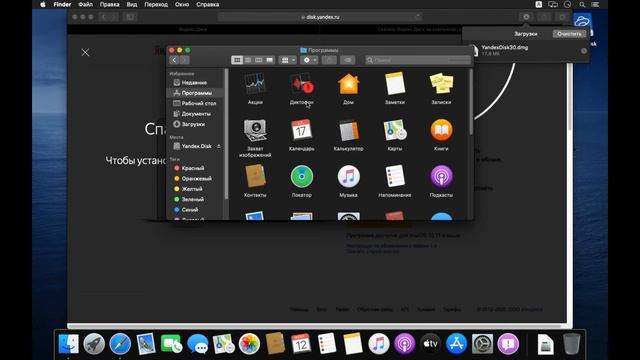640x360 pixels.
Task: Select the Записки stickies app icon
Action: [441, 84]
